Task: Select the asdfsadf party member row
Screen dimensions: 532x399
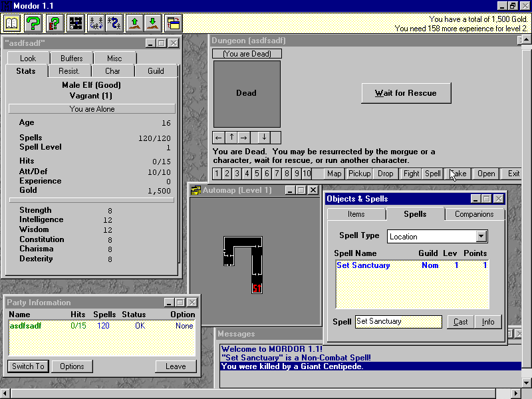Action: (x=102, y=326)
